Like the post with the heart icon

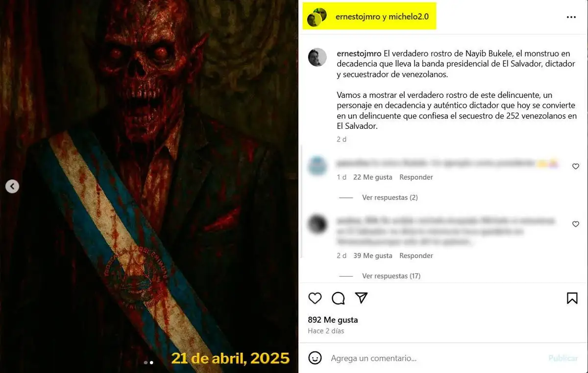click(x=315, y=298)
